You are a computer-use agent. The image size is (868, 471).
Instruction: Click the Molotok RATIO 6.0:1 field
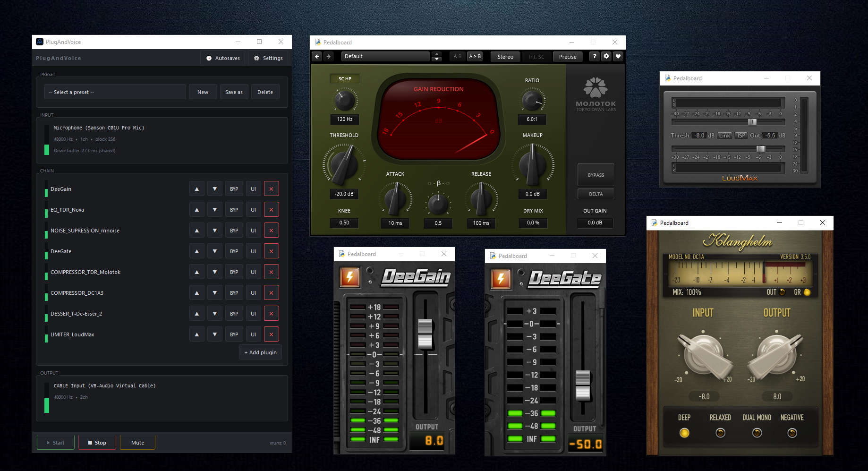[x=532, y=119]
